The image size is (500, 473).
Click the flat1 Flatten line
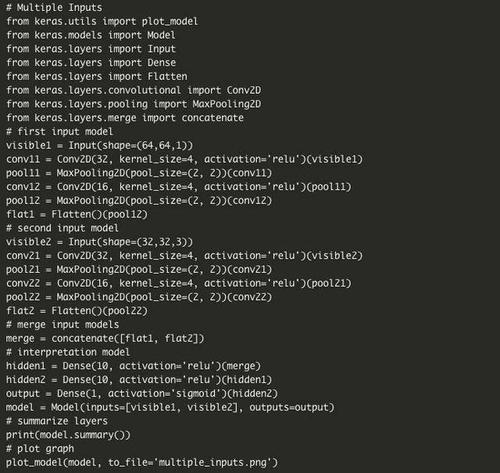[x=77, y=214]
